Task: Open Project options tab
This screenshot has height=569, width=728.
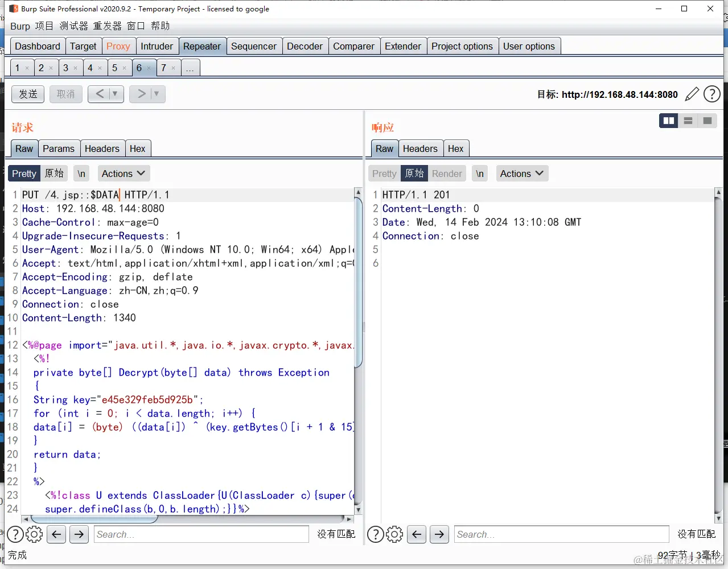Action: 462,46
